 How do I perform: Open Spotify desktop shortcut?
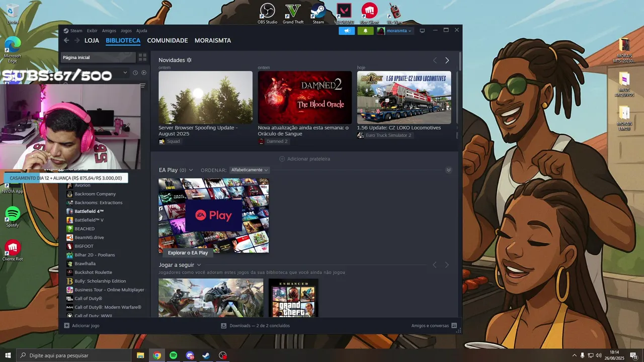coord(13,217)
